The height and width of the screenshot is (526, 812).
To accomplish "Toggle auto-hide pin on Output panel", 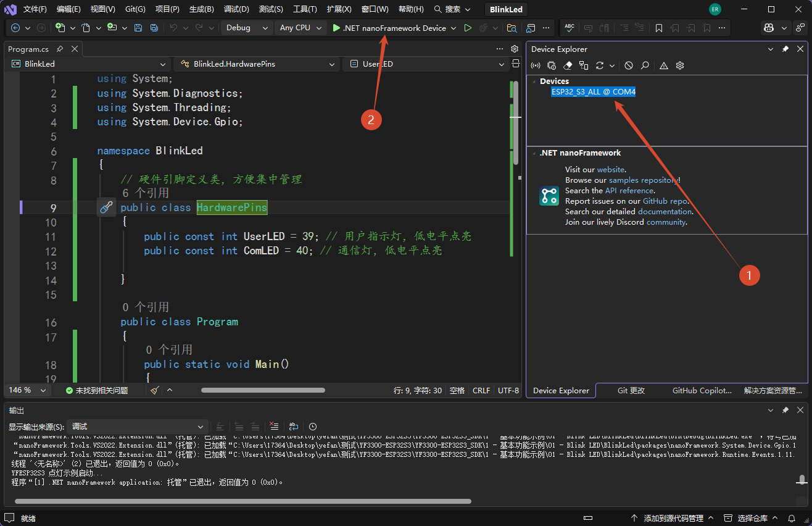I will point(785,410).
